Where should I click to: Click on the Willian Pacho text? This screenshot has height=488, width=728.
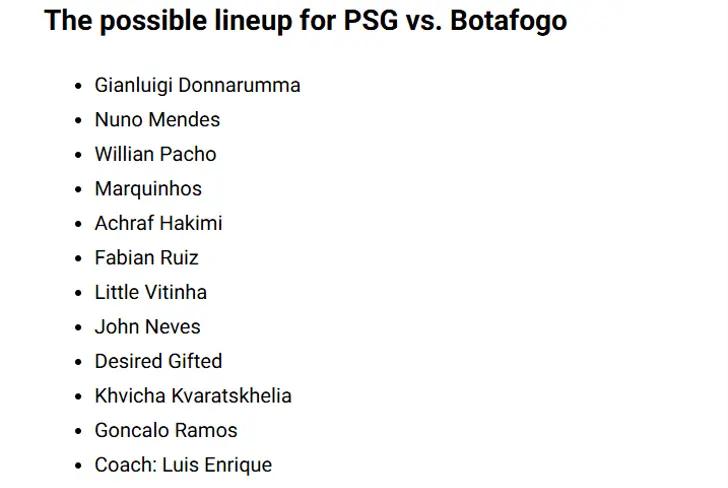[155, 154]
